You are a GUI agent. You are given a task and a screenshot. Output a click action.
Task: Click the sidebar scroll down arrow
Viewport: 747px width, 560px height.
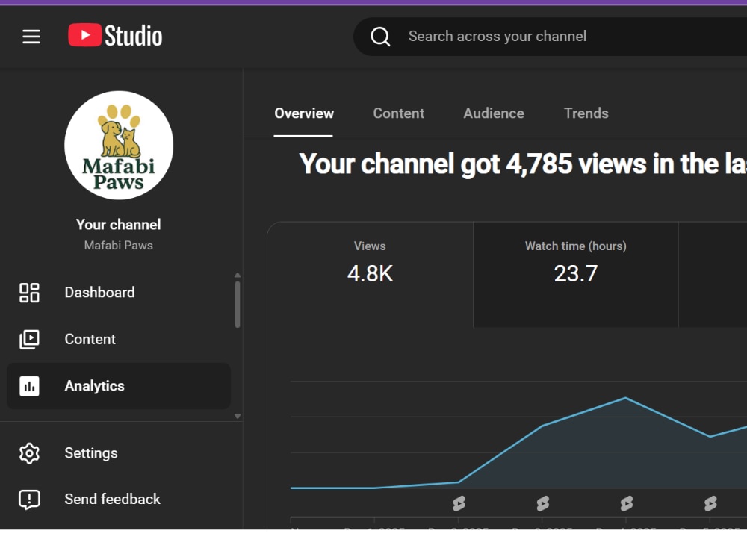click(238, 416)
